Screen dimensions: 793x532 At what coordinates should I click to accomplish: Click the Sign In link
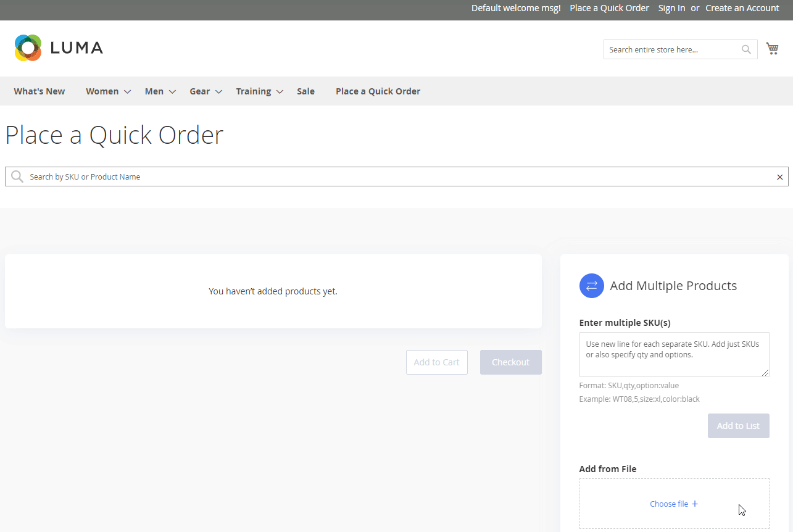[671, 8]
